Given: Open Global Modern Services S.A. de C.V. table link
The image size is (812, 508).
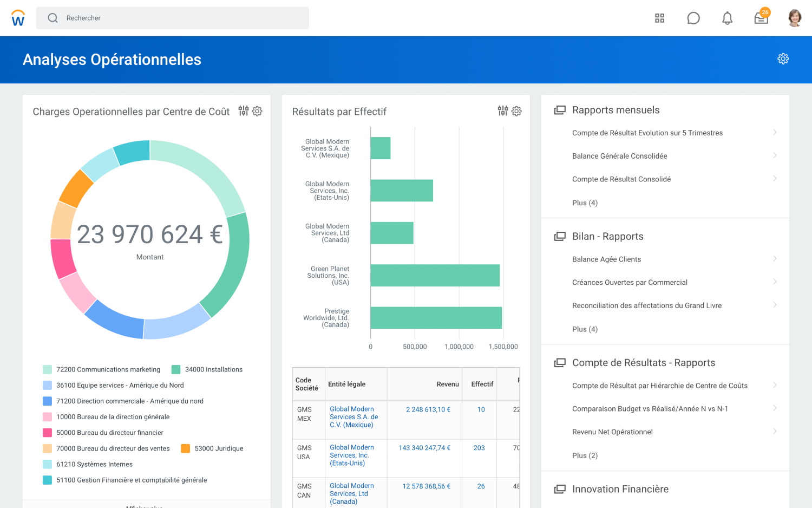Looking at the screenshot, I should (354, 417).
